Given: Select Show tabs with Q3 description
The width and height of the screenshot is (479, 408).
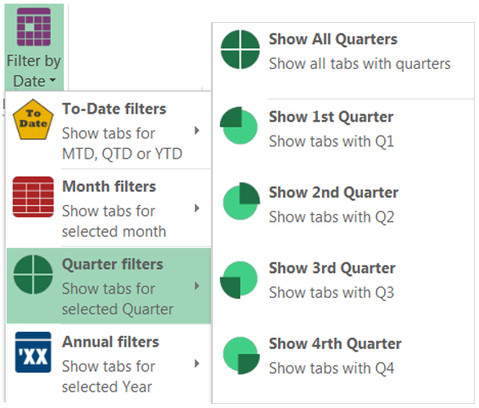Looking at the screenshot, I should 332,293.
